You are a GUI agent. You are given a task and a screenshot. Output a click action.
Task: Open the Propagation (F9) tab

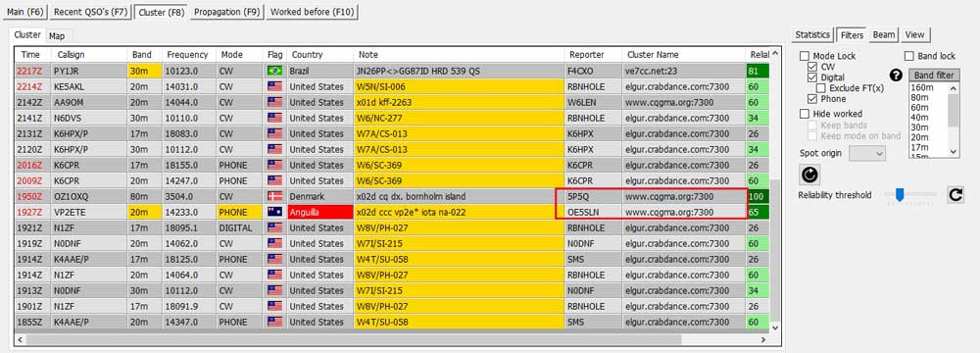227,12
